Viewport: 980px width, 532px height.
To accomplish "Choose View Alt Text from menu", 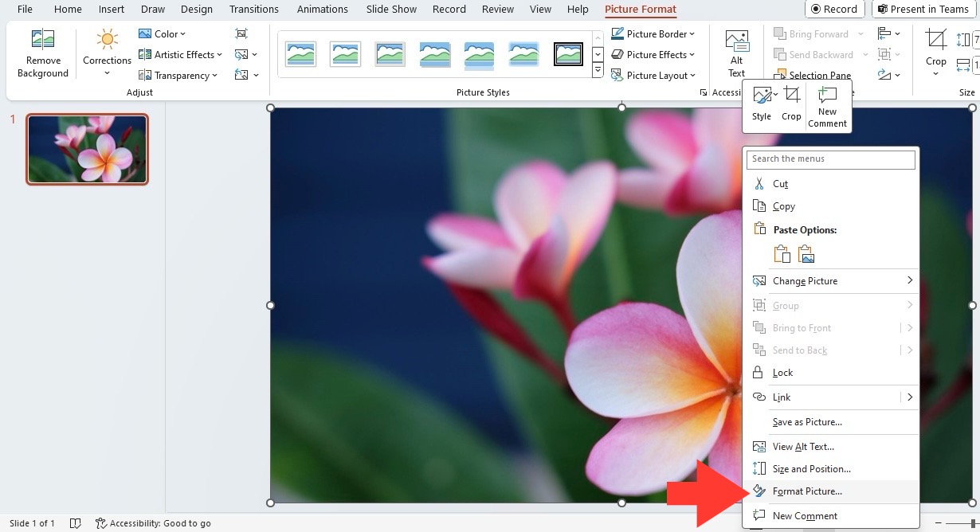I will click(830, 447).
